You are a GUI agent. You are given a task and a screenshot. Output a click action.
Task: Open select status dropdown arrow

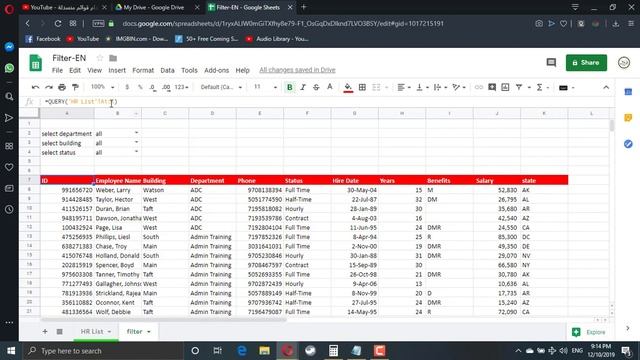(136, 151)
